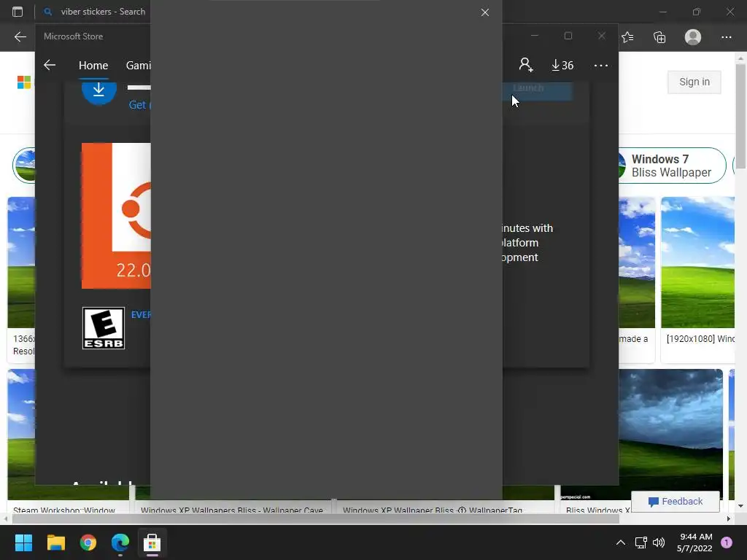
Task: Open volume control tray icon
Action: [659, 542]
